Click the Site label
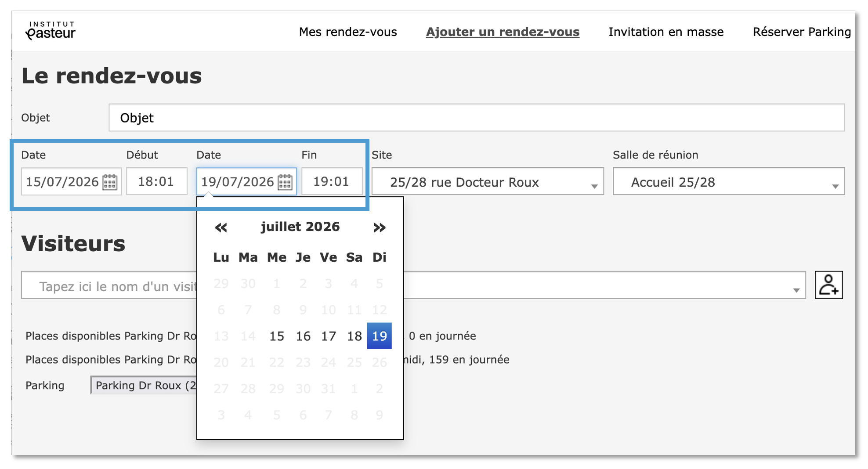The height and width of the screenshot is (469, 868). point(382,155)
